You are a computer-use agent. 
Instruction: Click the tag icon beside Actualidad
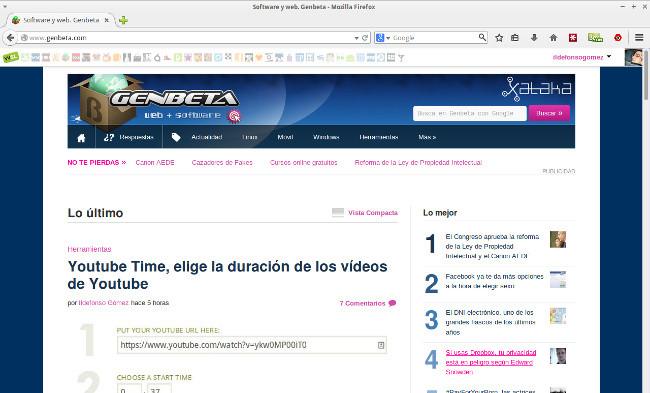point(176,137)
